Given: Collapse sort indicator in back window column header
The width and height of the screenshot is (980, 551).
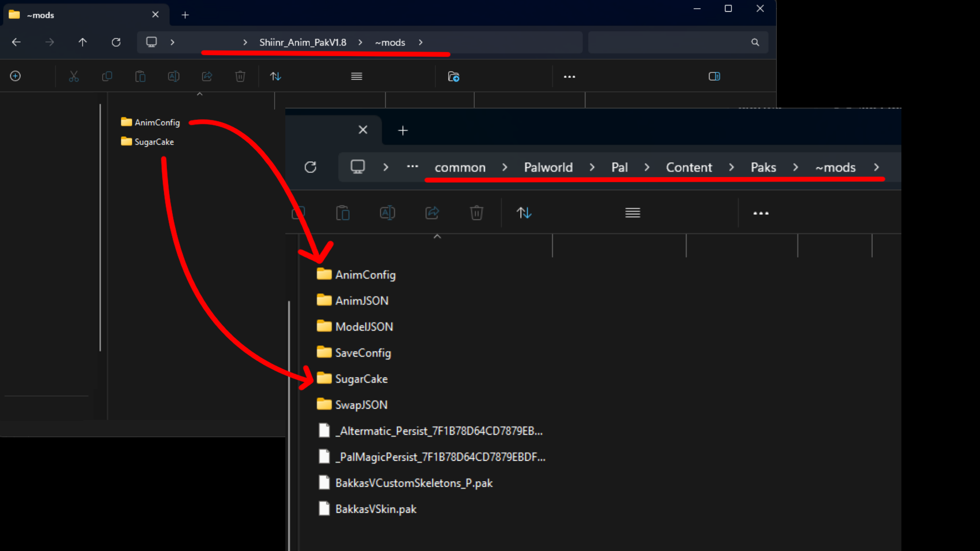Looking at the screenshot, I should (x=200, y=94).
